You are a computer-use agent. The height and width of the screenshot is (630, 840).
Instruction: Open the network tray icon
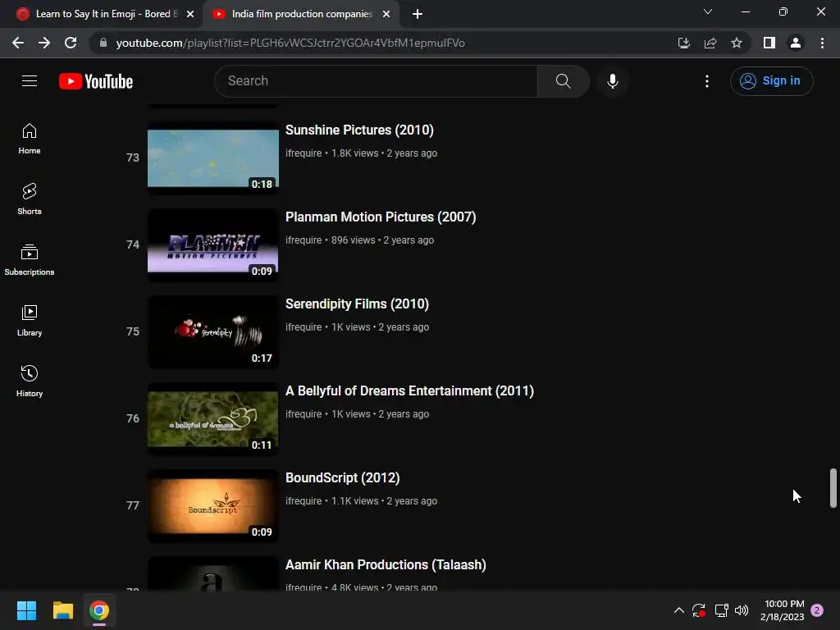tap(721, 610)
